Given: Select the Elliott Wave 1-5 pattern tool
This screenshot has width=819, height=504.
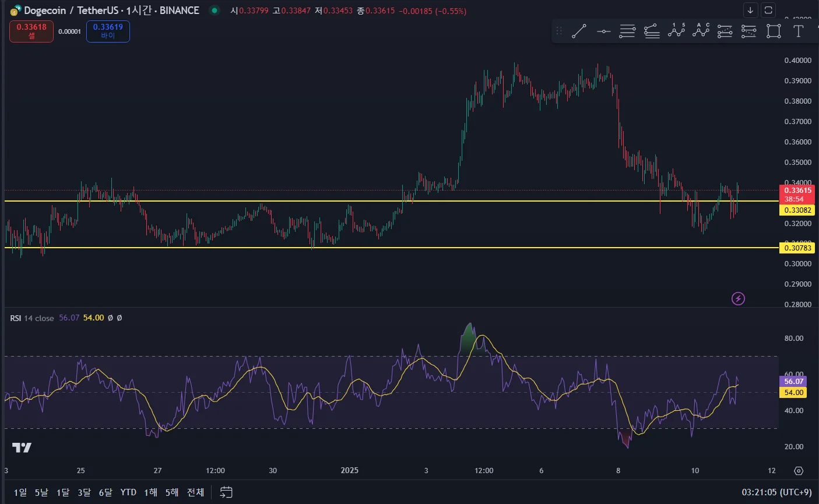Looking at the screenshot, I should pyautogui.click(x=676, y=31).
